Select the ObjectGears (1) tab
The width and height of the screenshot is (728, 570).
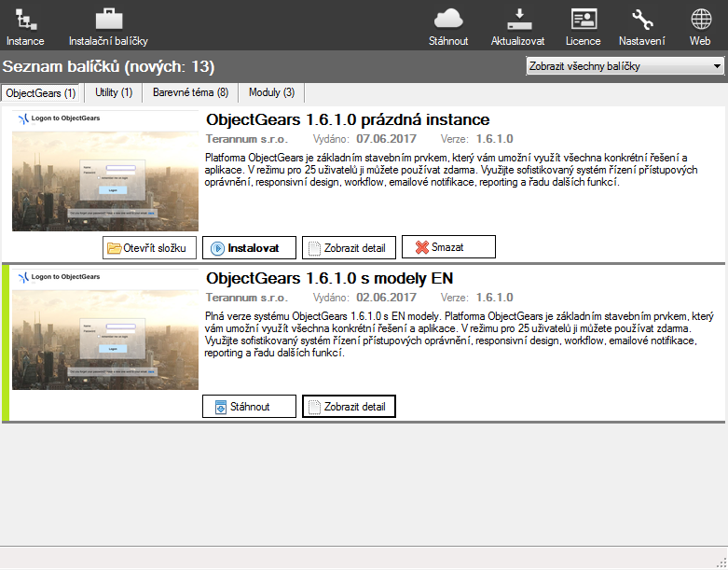41,93
